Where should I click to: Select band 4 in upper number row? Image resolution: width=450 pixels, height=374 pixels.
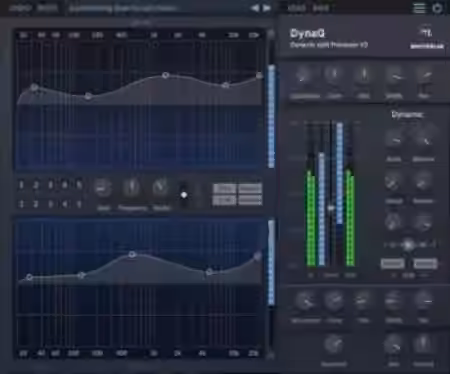pos(65,185)
